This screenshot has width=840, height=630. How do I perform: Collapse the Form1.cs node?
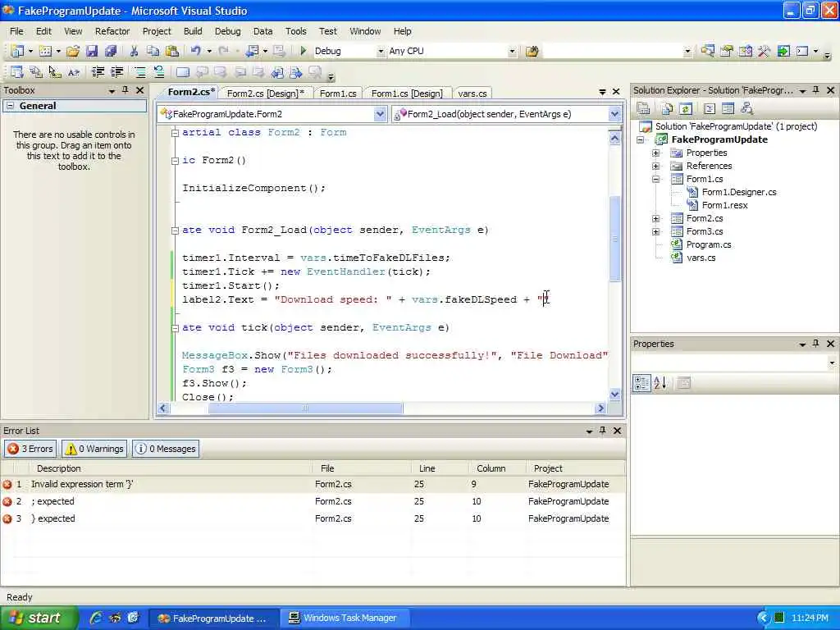[655, 179]
